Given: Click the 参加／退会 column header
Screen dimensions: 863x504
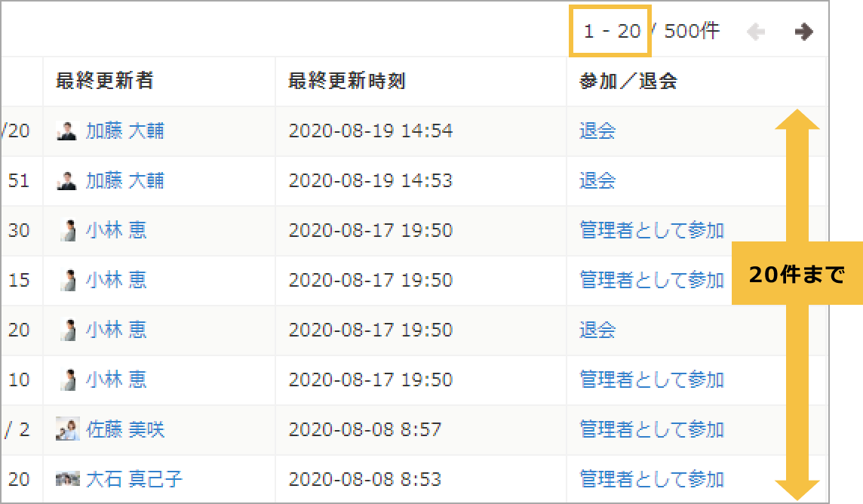Looking at the screenshot, I should [x=628, y=81].
